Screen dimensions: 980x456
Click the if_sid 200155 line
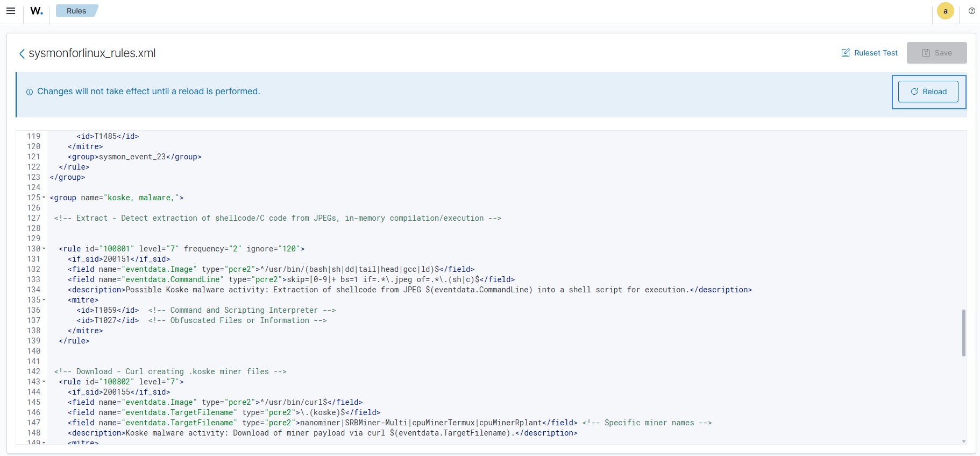(x=119, y=392)
